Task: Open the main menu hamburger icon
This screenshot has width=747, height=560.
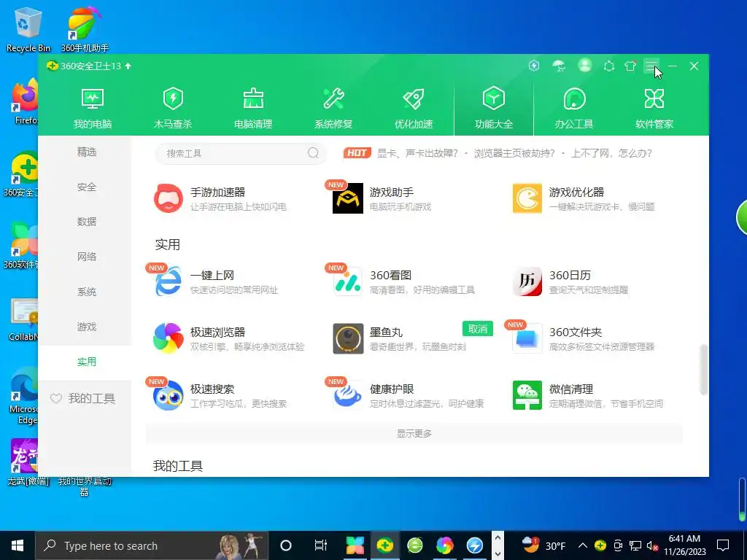Action: [651, 66]
